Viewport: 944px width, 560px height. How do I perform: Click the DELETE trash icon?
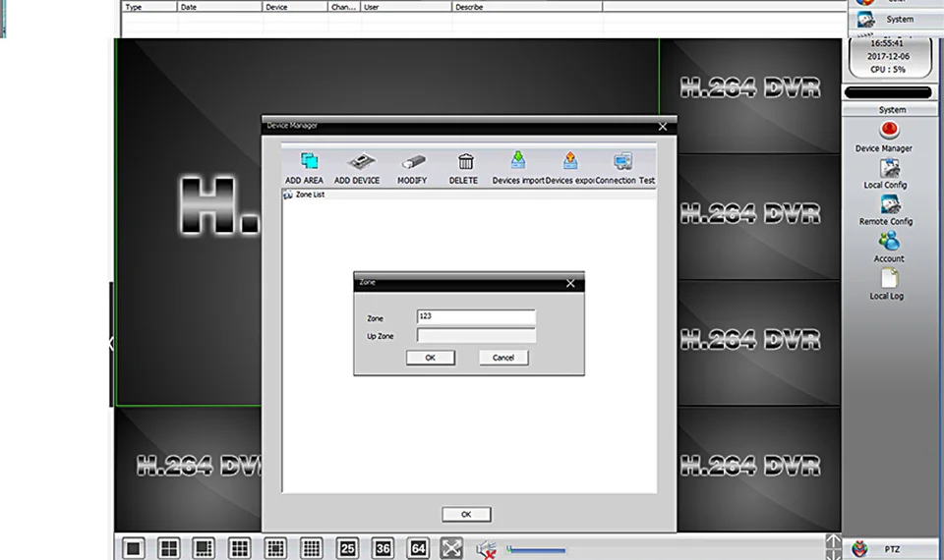click(465, 161)
